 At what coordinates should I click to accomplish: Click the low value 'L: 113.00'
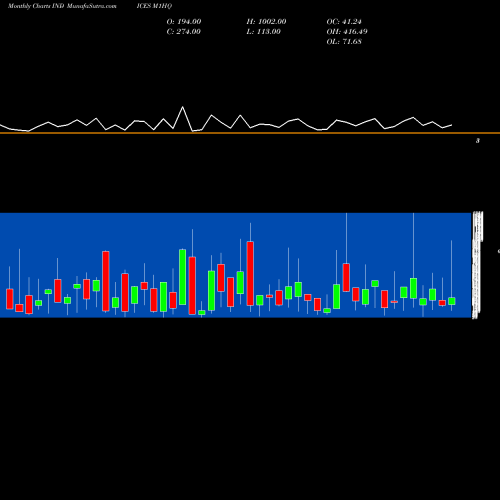tap(263, 32)
